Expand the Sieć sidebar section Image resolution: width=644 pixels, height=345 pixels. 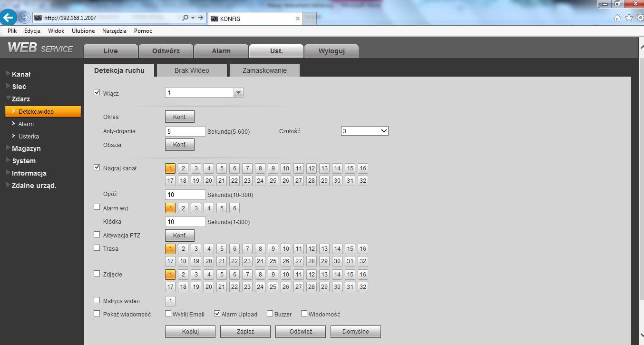tap(19, 87)
